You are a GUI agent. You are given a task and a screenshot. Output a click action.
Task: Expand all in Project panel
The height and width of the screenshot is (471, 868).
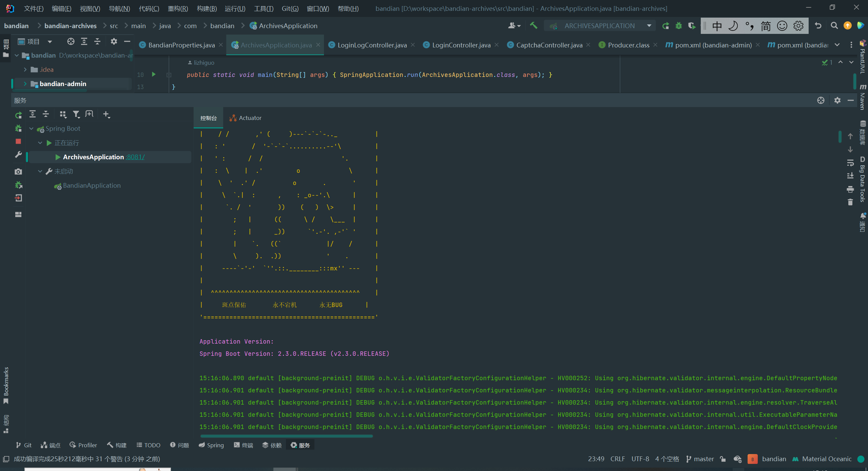84,41
